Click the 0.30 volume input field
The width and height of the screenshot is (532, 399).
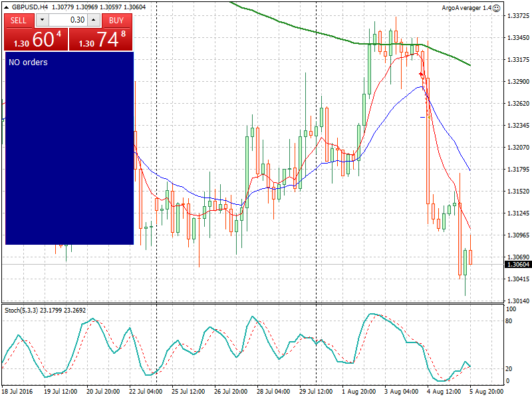[68, 20]
